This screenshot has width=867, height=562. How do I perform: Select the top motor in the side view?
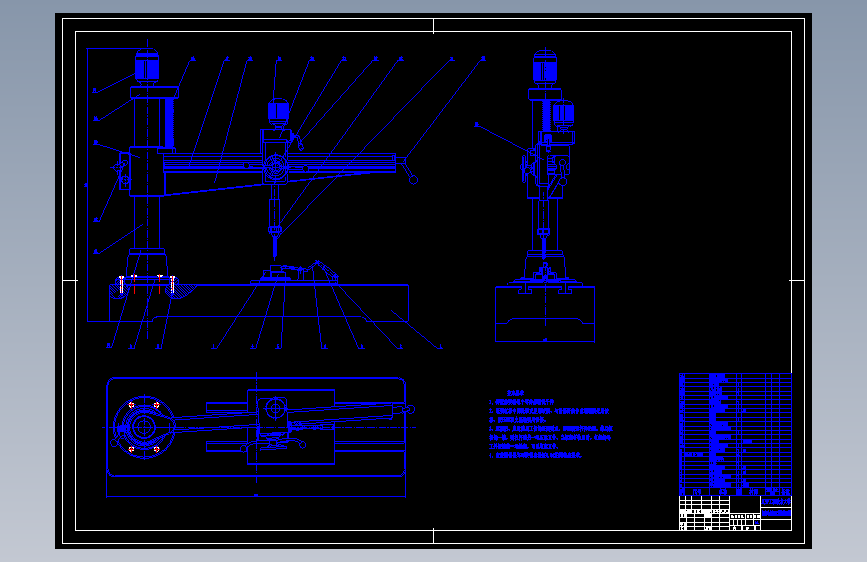(545, 67)
